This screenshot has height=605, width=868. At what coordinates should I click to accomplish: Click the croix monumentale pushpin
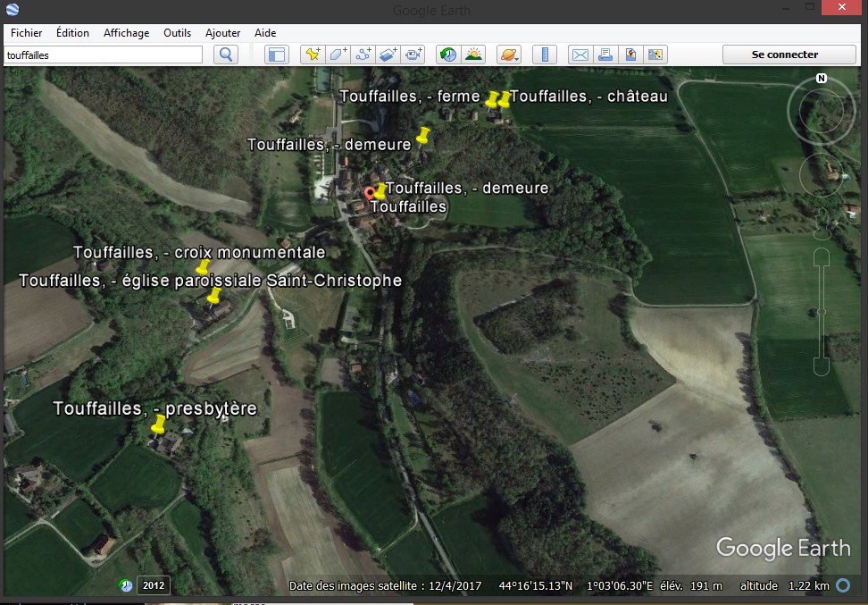204,267
